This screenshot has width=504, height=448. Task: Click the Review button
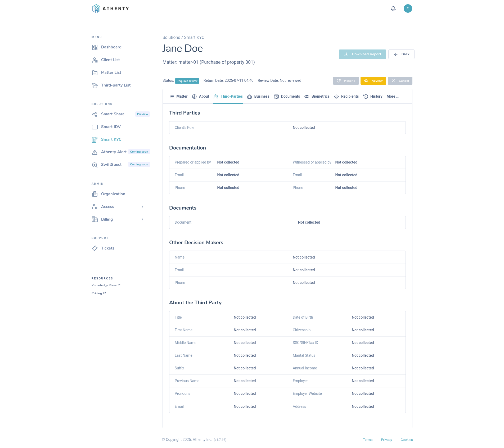[x=373, y=81]
